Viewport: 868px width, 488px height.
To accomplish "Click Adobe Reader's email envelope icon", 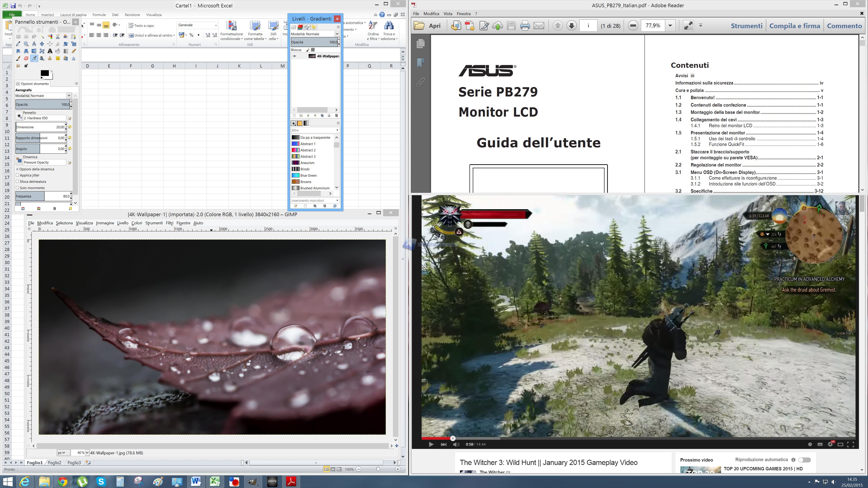I will point(539,26).
